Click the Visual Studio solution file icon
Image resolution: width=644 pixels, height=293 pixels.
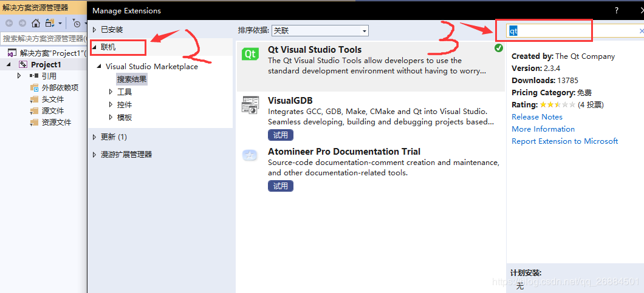point(13,53)
